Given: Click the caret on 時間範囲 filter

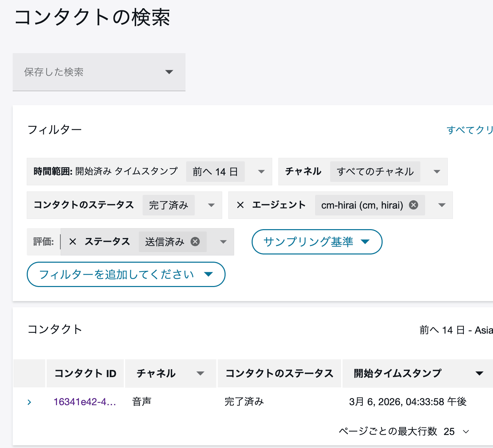Looking at the screenshot, I should click(x=261, y=172).
